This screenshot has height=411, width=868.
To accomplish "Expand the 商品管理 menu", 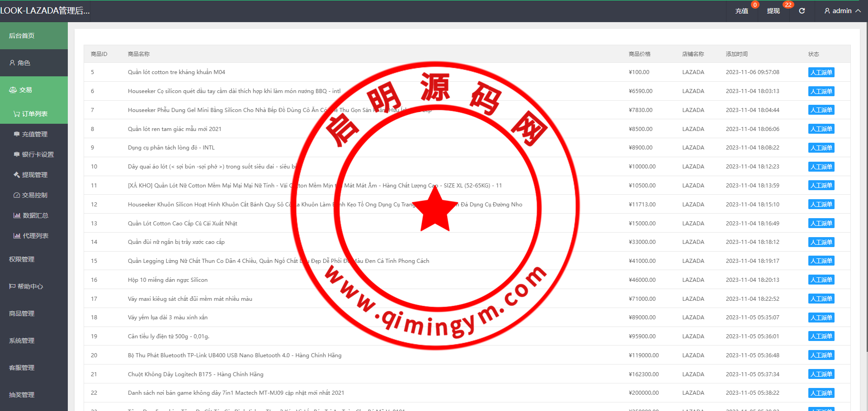I will (22, 313).
